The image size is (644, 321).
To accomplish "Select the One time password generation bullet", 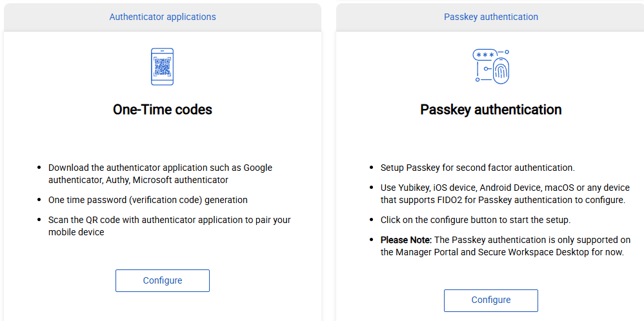I will pyautogui.click(x=148, y=200).
